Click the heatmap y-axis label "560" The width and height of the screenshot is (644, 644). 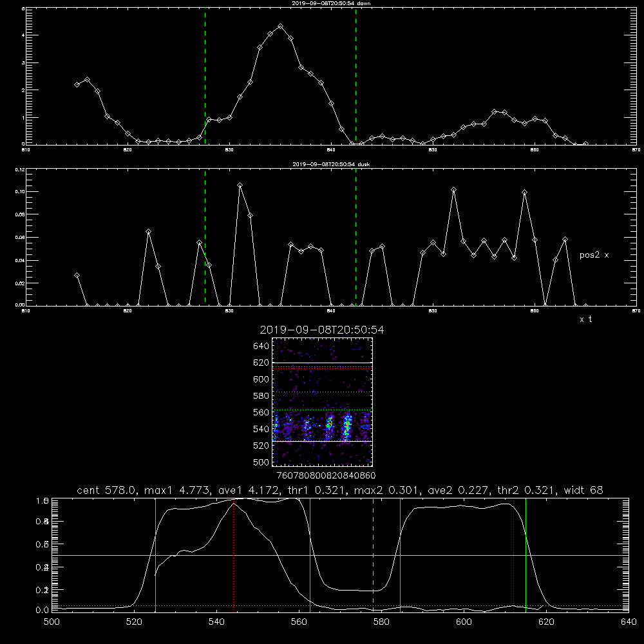click(261, 412)
